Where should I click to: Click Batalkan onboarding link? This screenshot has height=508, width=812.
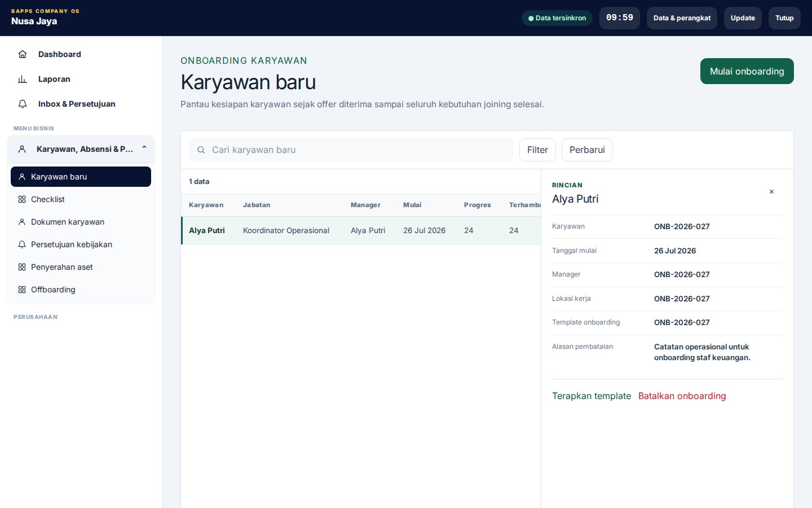tap(682, 396)
